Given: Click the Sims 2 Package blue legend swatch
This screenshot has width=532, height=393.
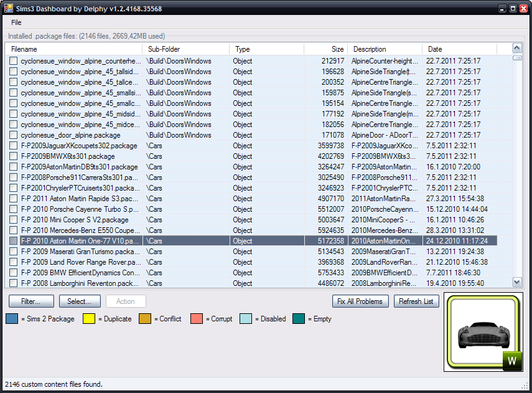Looking at the screenshot, I should point(12,319).
